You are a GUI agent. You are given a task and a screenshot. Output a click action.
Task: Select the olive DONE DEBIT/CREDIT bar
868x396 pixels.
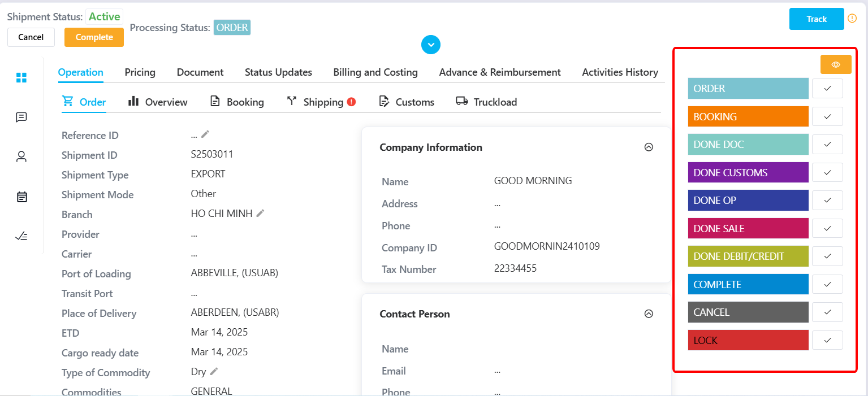click(748, 256)
